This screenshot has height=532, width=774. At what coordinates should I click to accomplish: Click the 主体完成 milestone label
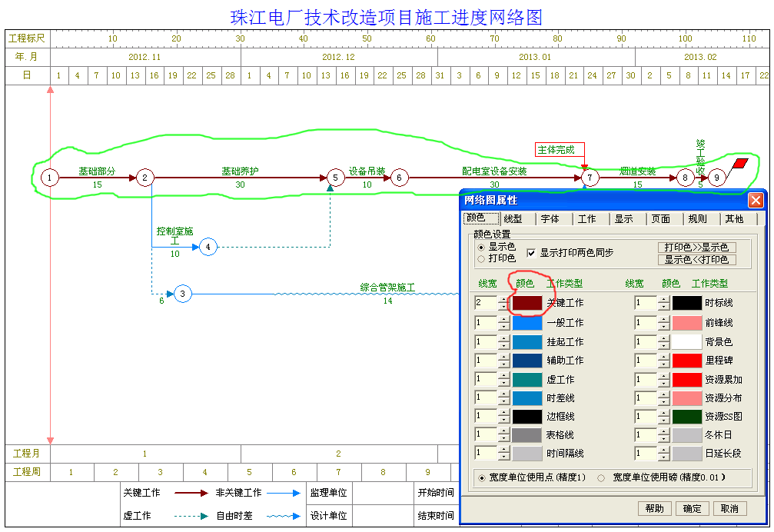pyautogui.click(x=560, y=150)
